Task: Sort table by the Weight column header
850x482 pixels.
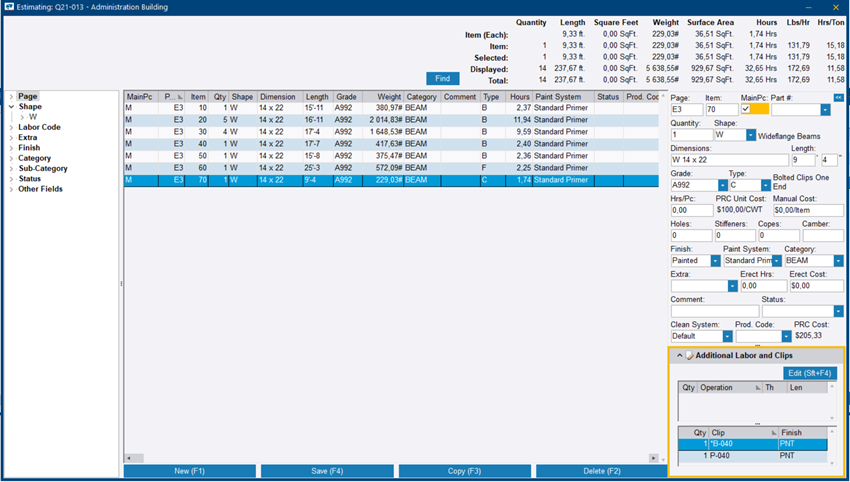Action: tap(382, 97)
